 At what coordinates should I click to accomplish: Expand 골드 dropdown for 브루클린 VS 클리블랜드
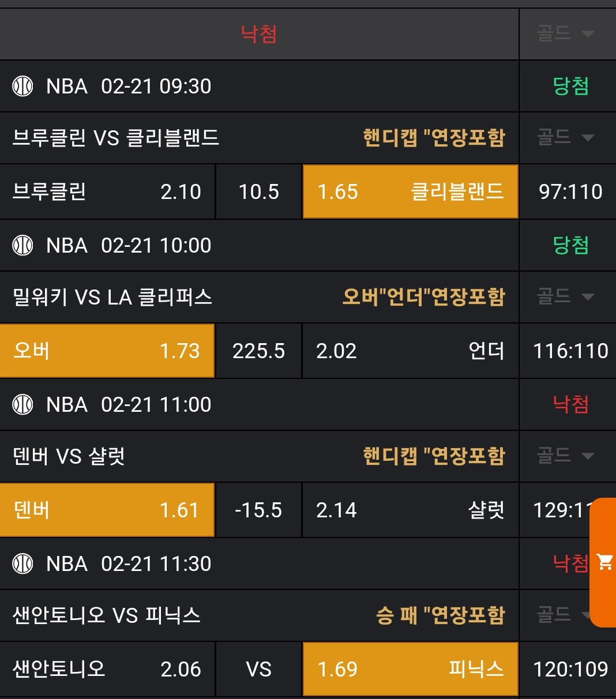tap(566, 137)
